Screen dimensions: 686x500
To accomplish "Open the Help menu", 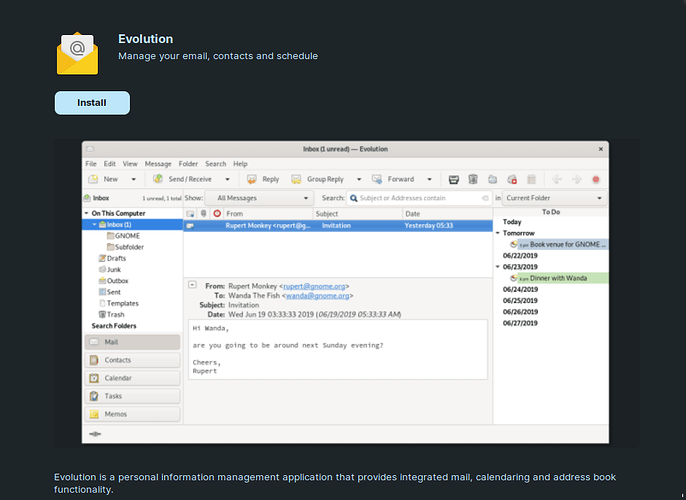I will 240,164.
